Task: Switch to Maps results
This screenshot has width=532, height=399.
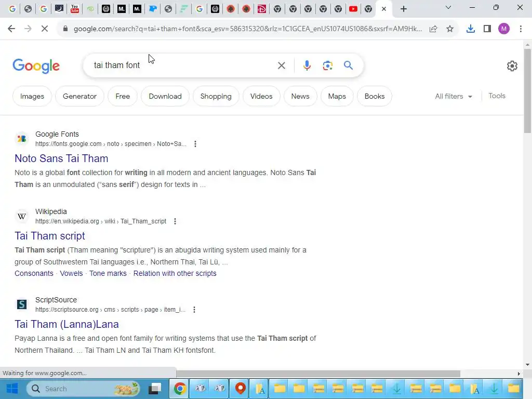Action: 337,96
